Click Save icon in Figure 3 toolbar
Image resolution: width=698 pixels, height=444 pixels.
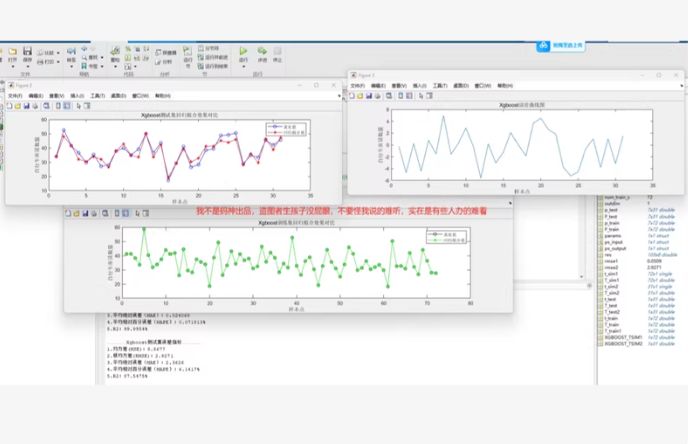click(369, 96)
